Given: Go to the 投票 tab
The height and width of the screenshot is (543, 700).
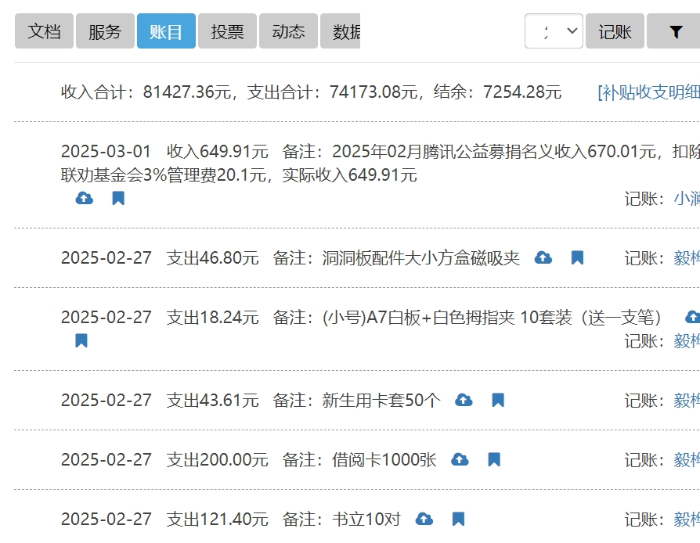Looking at the screenshot, I should coord(227,31).
